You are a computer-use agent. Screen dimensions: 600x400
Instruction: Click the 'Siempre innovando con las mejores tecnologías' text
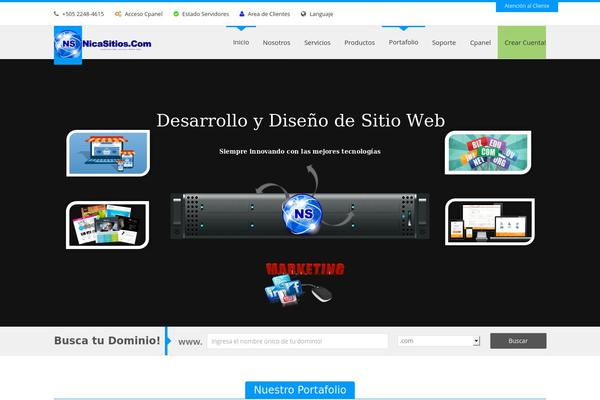[300, 152]
